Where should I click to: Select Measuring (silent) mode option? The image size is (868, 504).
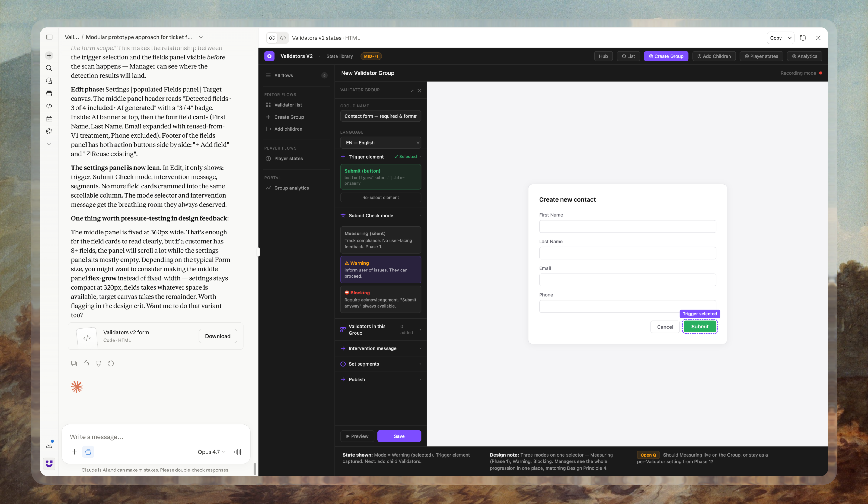point(381,240)
